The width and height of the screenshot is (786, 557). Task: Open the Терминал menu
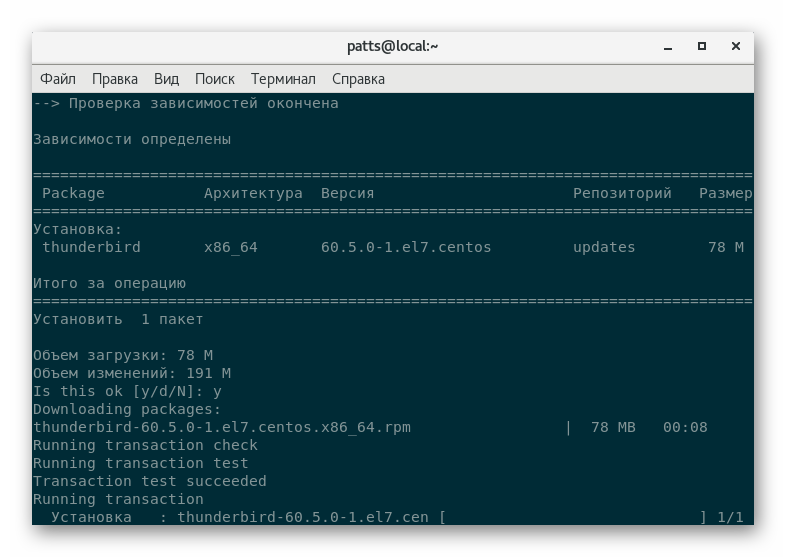pos(283,79)
